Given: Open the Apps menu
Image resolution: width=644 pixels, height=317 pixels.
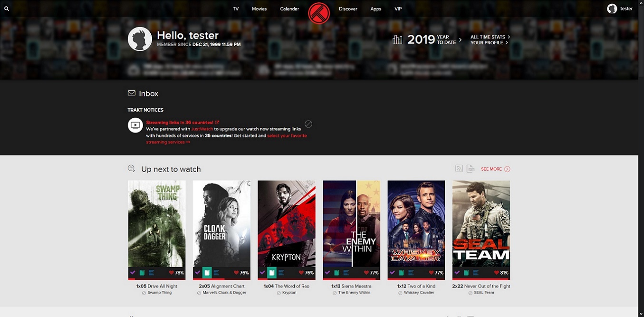Looking at the screenshot, I should (x=376, y=9).
